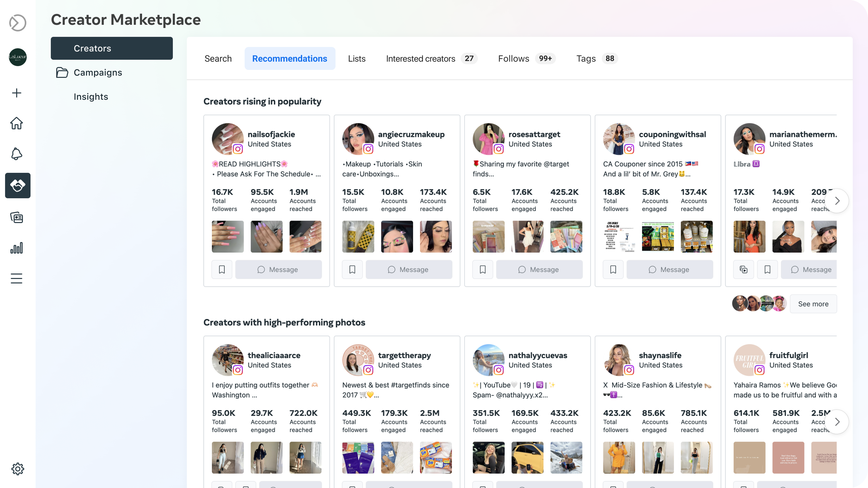This screenshot has width=868, height=488.
Task: Expand more rising creators with right chevron
Action: (x=838, y=200)
